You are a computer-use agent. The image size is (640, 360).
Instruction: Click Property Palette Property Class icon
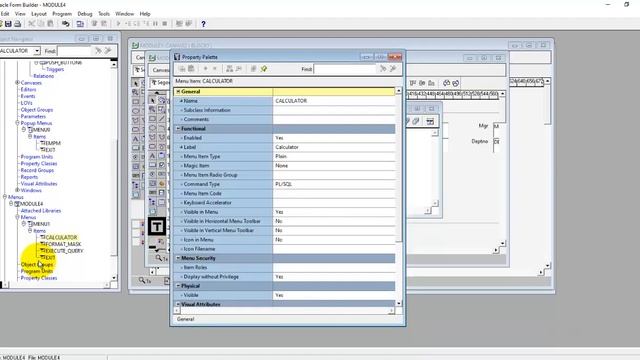click(253, 69)
